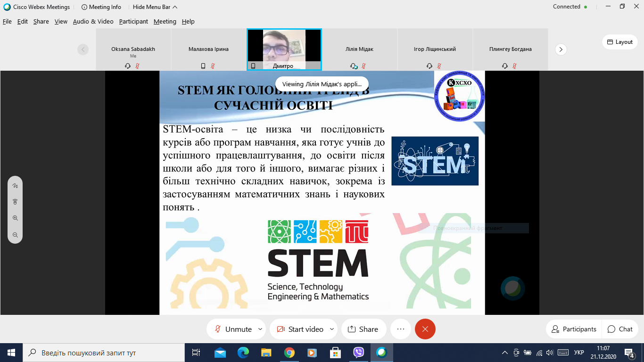This screenshot has height=362, width=644.
Task: Open the Participant menu
Action: tap(133, 22)
